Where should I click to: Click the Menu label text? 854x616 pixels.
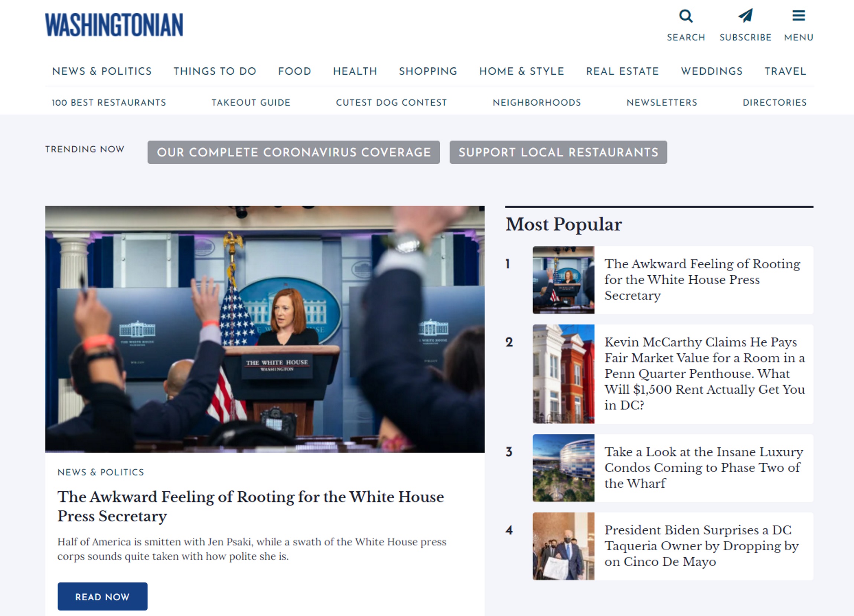799,37
